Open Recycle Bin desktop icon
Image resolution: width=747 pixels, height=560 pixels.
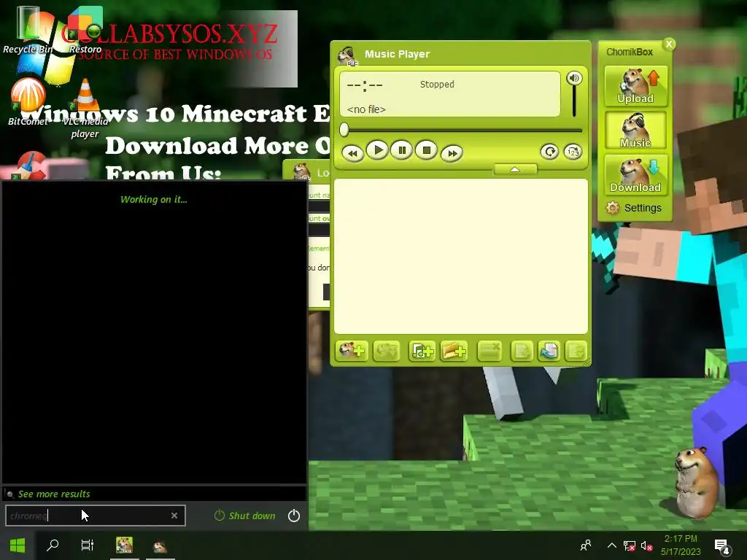coord(28,29)
